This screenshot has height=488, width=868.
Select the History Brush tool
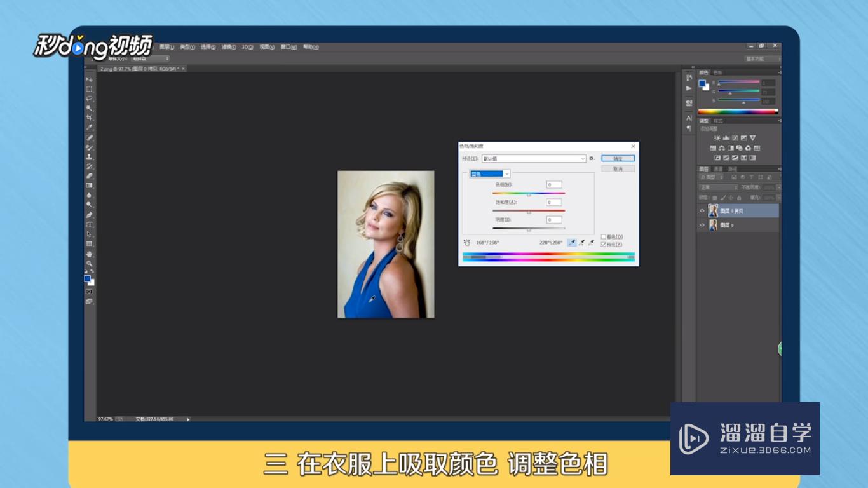(x=90, y=166)
